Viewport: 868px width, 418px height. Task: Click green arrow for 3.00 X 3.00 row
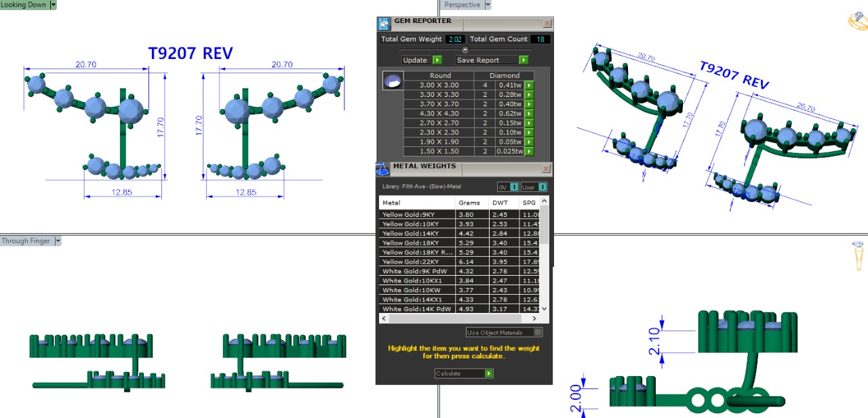529,85
